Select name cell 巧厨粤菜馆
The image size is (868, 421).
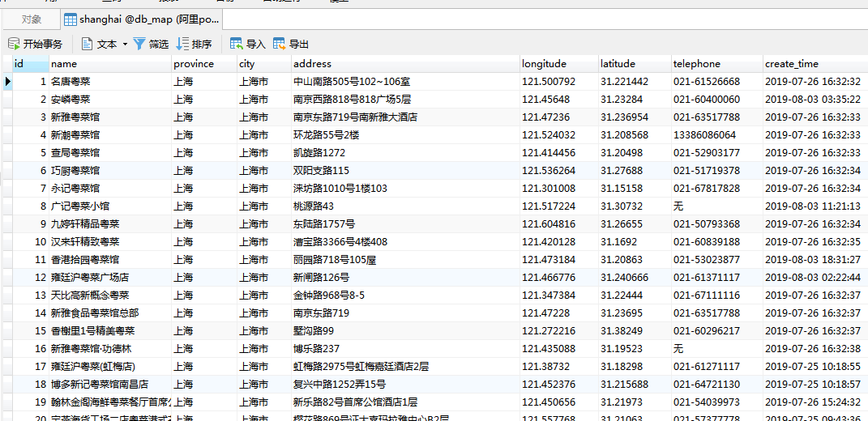110,171
